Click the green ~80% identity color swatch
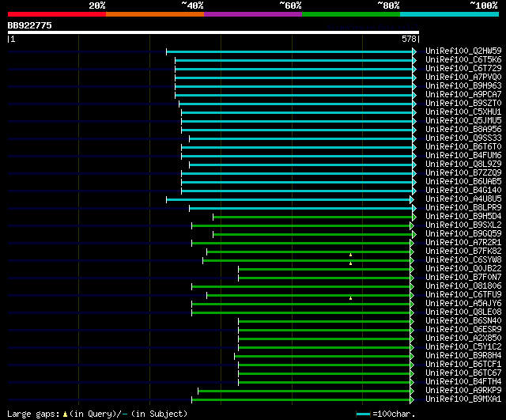506x420 pixels. click(351, 14)
